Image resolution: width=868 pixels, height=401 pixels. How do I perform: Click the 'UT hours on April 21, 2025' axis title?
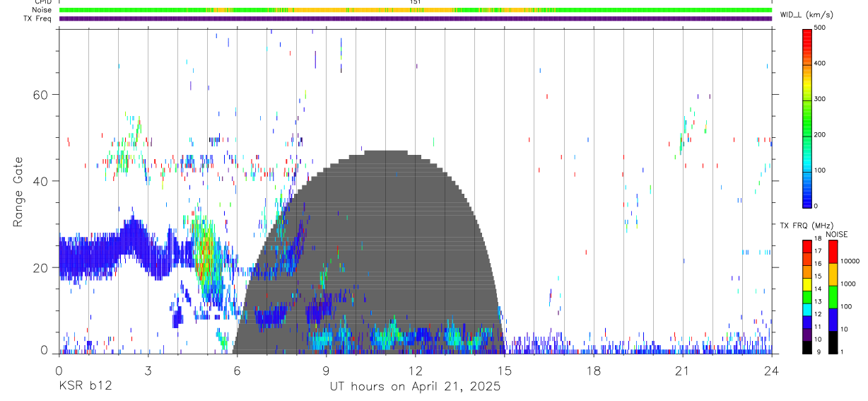[415, 387]
